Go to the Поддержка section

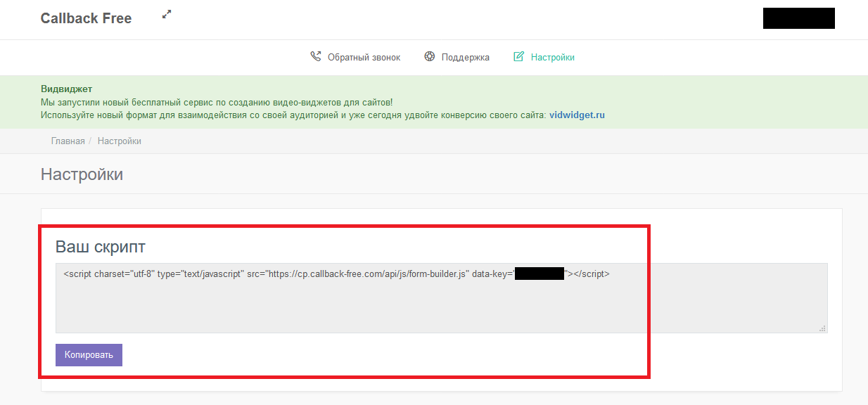465,58
